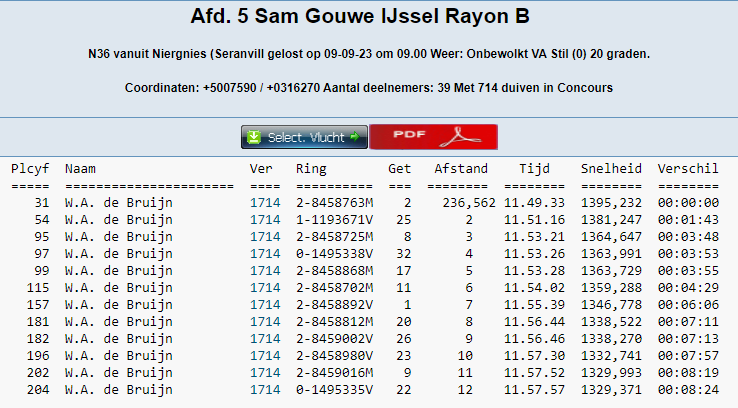Select ring number 2-8458763M
The image size is (738, 408).
pyautogui.click(x=335, y=203)
